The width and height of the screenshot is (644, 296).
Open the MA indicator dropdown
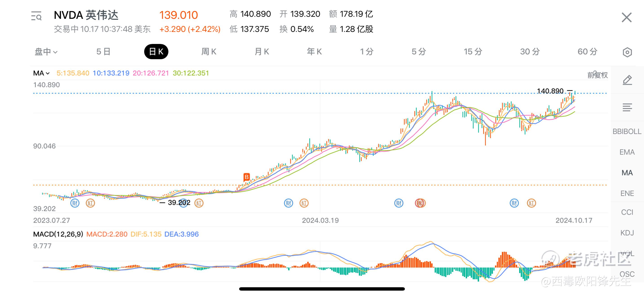(x=41, y=73)
